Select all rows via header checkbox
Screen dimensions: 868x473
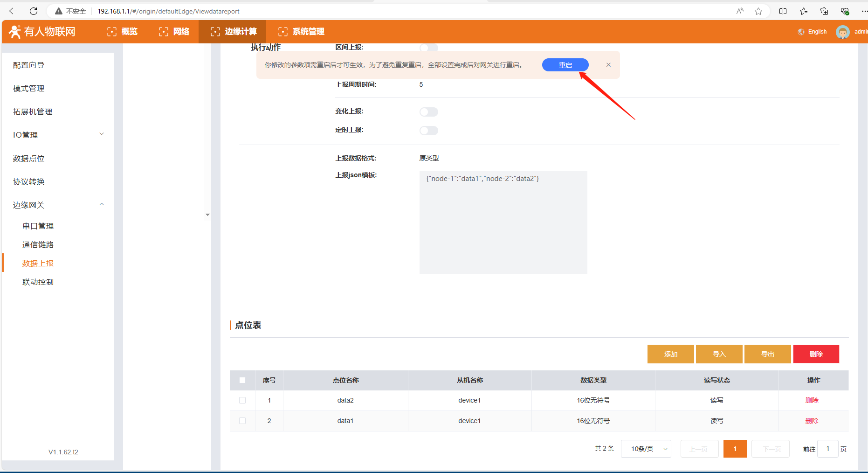tap(242, 380)
